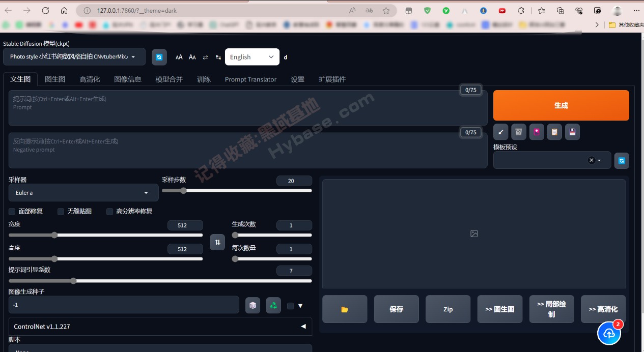This screenshot has height=352, width=644.
Task: Switch to the 图生图 tab
Action: 55,79
